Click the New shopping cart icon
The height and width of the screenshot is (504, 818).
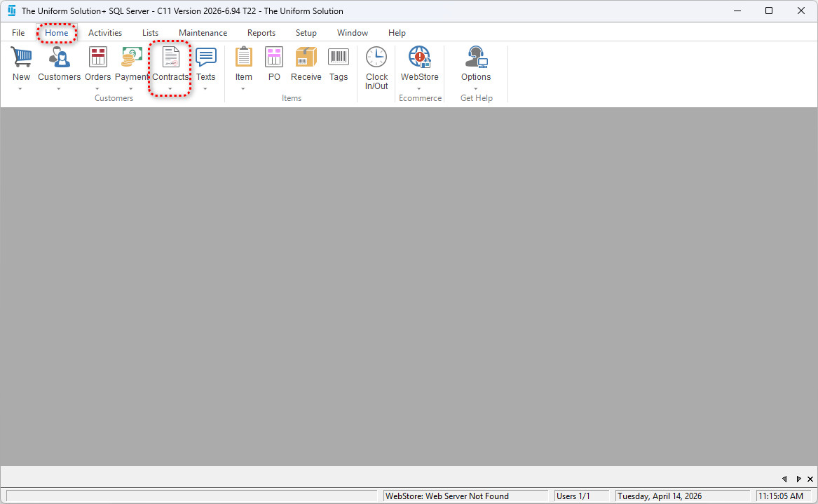point(21,57)
